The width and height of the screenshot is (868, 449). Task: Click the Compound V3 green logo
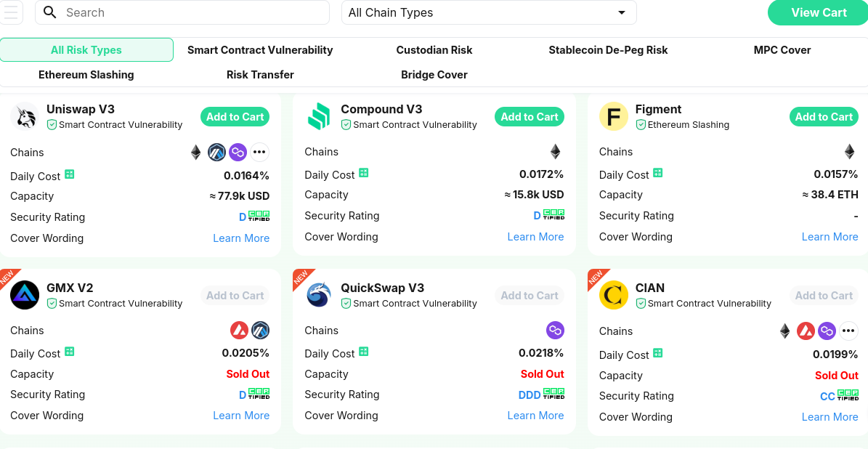point(319,116)
